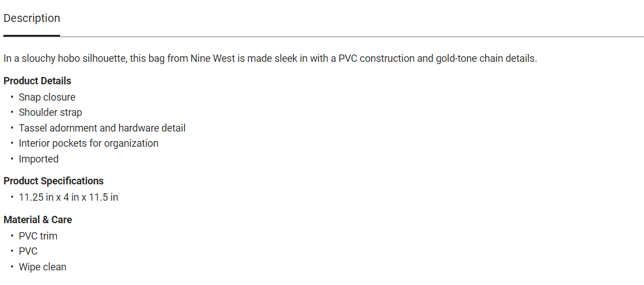Open the Description tab
Image resolution: width=644 pixels, height=285 pixels.
[x=31, y=19]
